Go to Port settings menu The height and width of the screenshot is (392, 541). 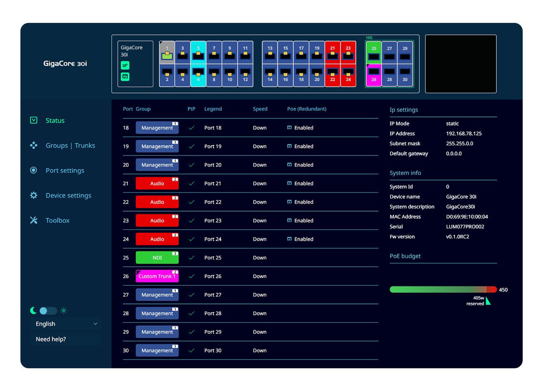pos(65,170)
